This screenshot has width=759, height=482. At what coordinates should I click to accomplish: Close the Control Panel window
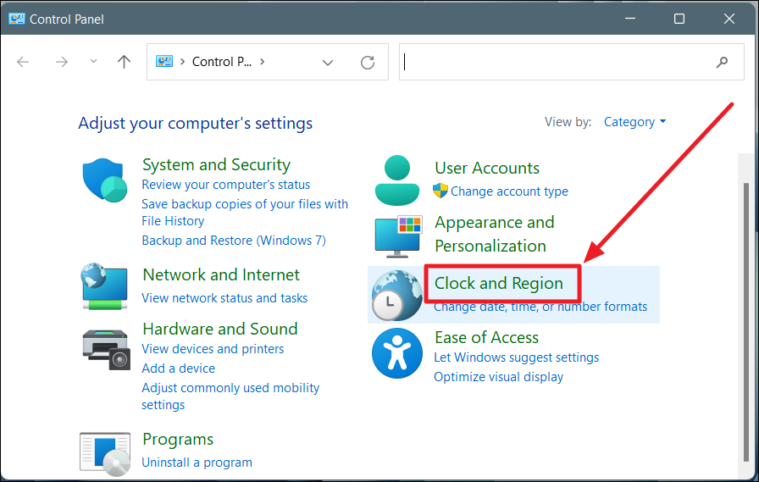[x=729, y=19]
